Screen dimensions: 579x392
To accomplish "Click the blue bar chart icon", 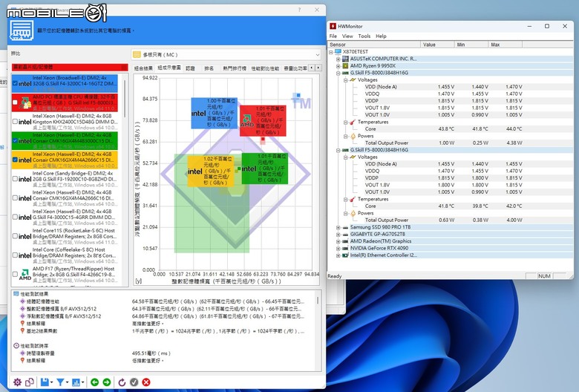I will pyautogui.click(x=76, y=382).
